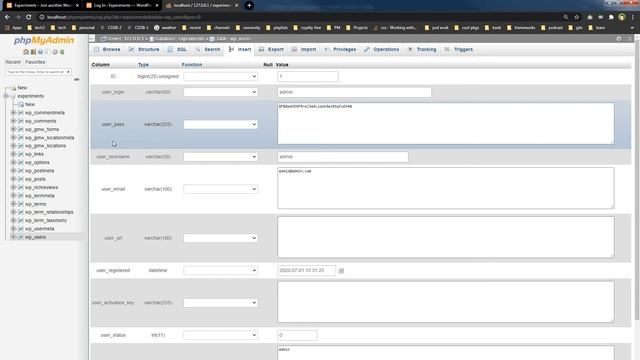Switch to the Browse tab
Viewport: 640px width, 360px height.
[107, 49]
